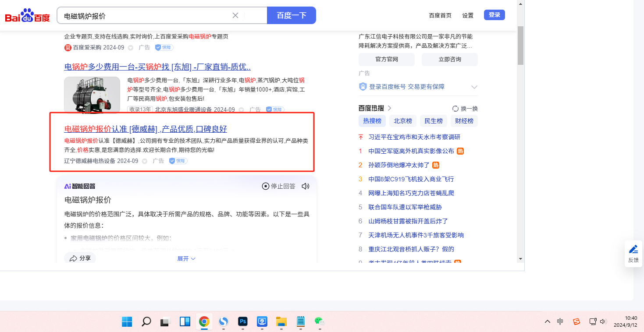The image size is (644, 332).
Task: Stop the AI answer with 停止回答
Action: [x=278, y=186]
